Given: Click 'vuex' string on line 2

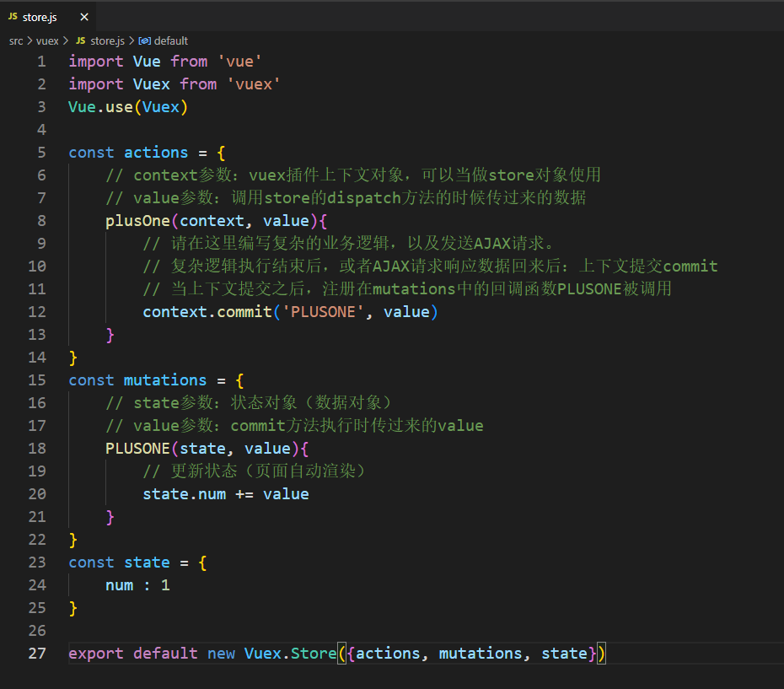Looking at the screenshot, I should (254, 84).
